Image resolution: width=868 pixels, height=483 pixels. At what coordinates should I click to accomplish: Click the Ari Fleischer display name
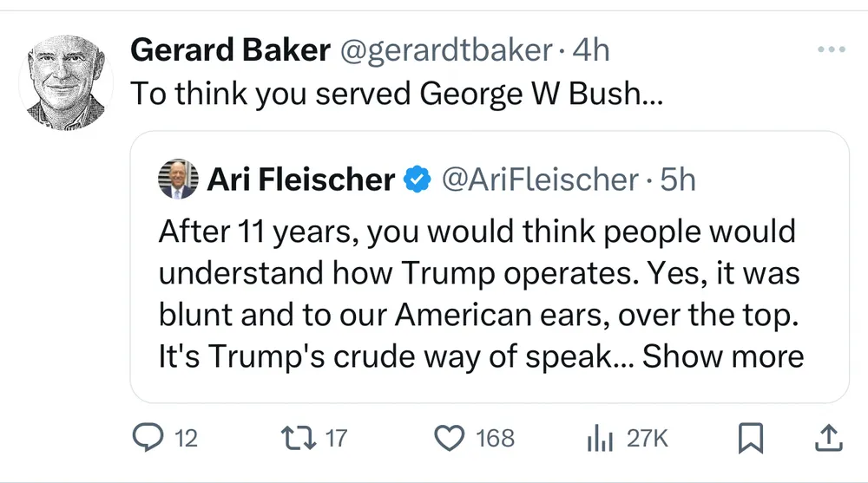301,179
